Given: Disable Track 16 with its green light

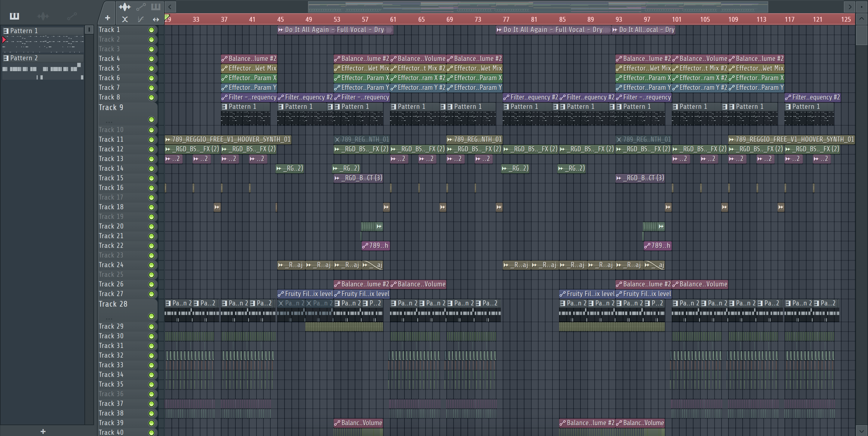Looking at the screenshot, I should 151,188.
